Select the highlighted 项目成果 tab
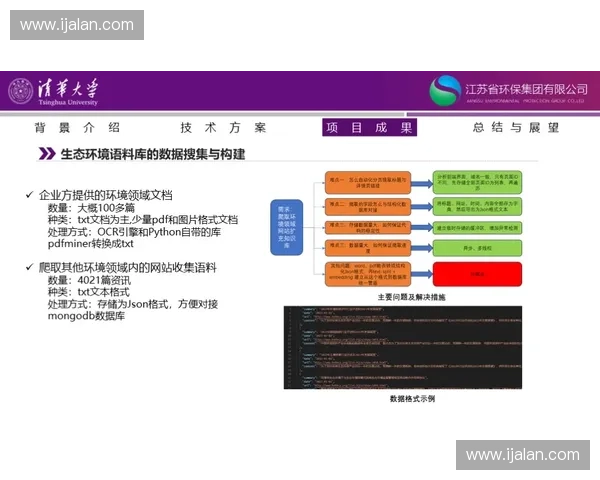The image size is (600, 480). 369,127
